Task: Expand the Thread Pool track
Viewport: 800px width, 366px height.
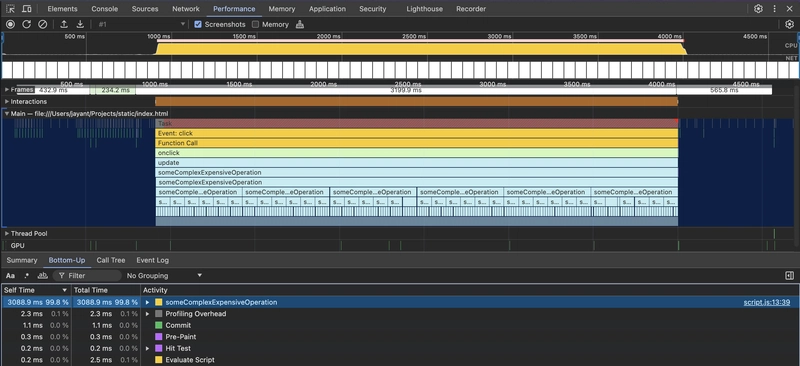Action: [x=7, y=233]
